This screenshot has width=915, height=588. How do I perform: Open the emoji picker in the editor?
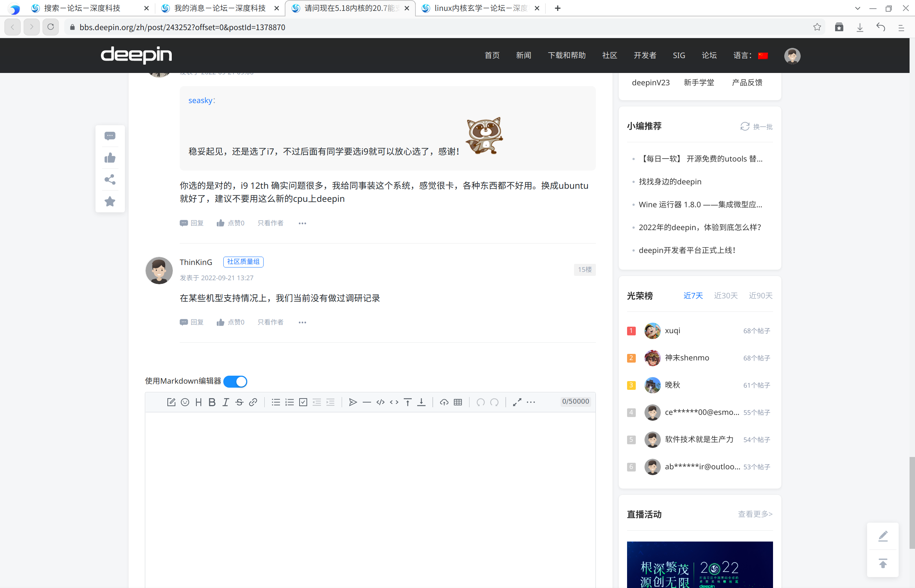[185, 402]
